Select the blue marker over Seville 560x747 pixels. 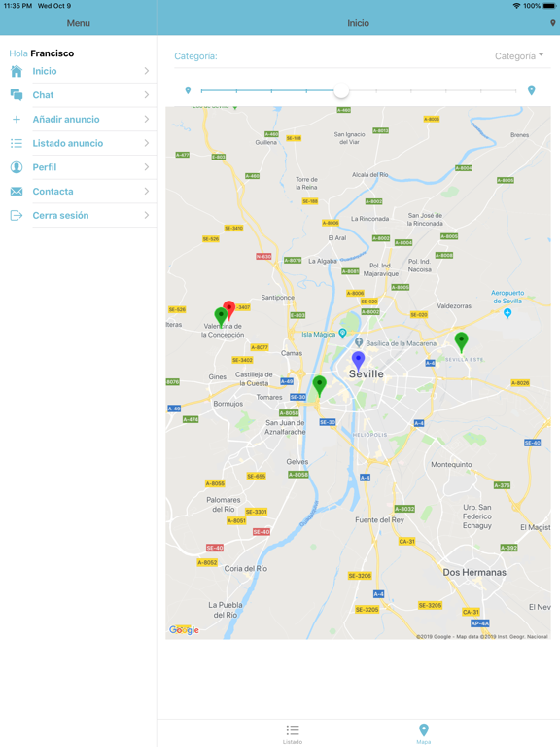pos(358,361)
